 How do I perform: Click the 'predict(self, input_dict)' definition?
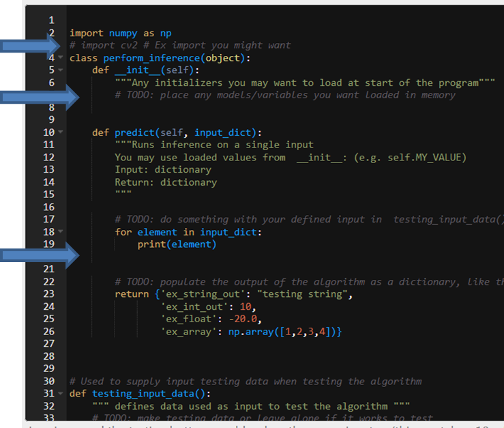(x=188, y=132)
